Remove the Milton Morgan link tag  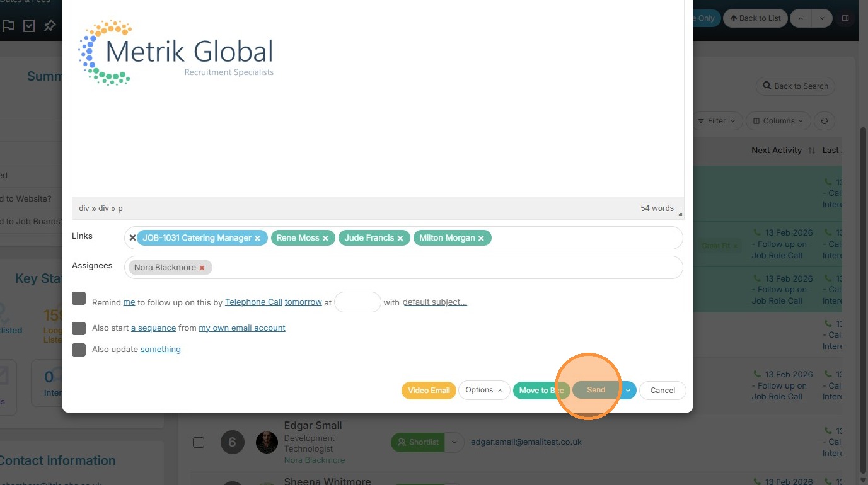coord(481,238)
